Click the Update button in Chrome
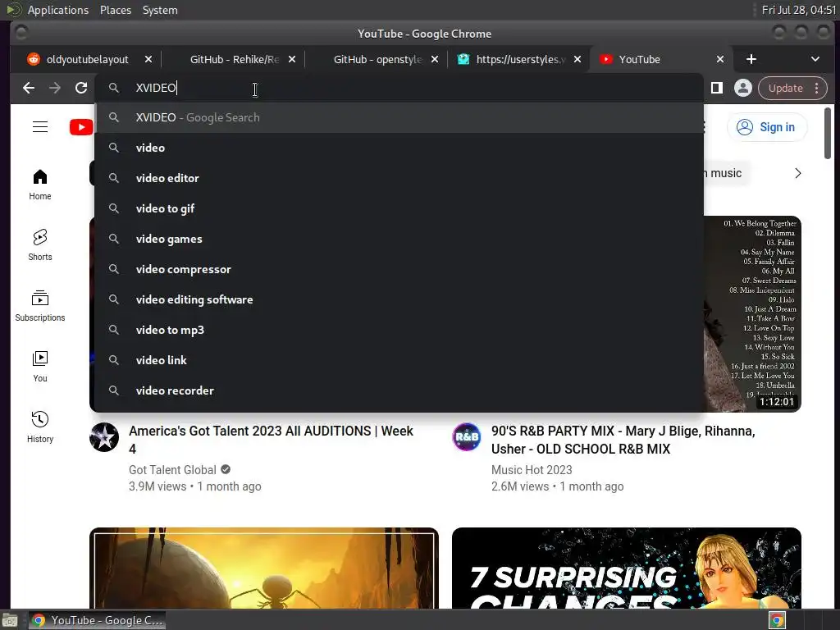 (x=785, y=88)
